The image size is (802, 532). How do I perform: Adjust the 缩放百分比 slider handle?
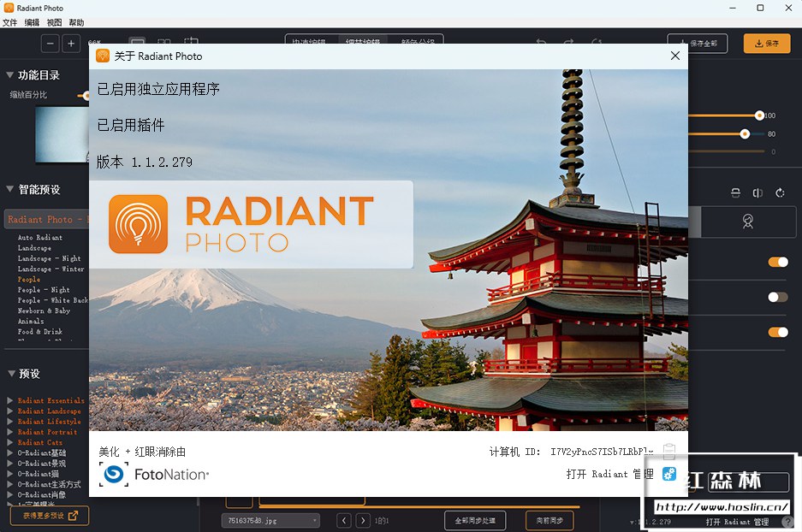point(85,96)
